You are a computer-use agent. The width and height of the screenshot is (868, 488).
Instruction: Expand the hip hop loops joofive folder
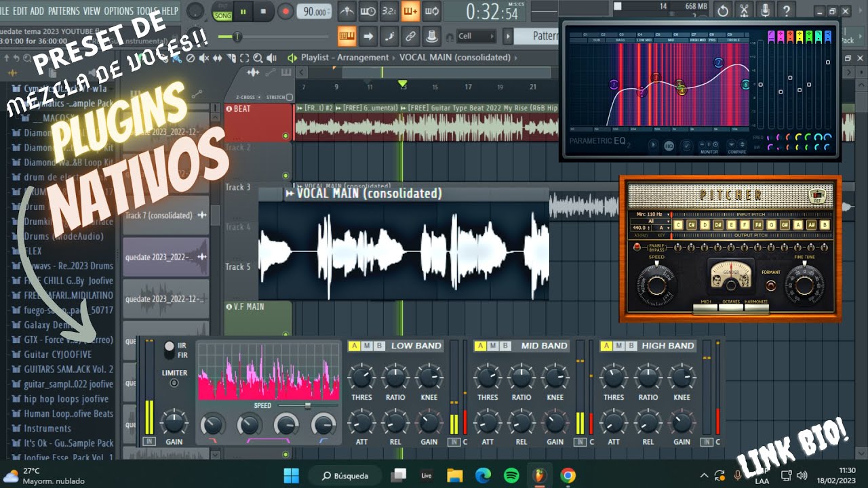60,399
